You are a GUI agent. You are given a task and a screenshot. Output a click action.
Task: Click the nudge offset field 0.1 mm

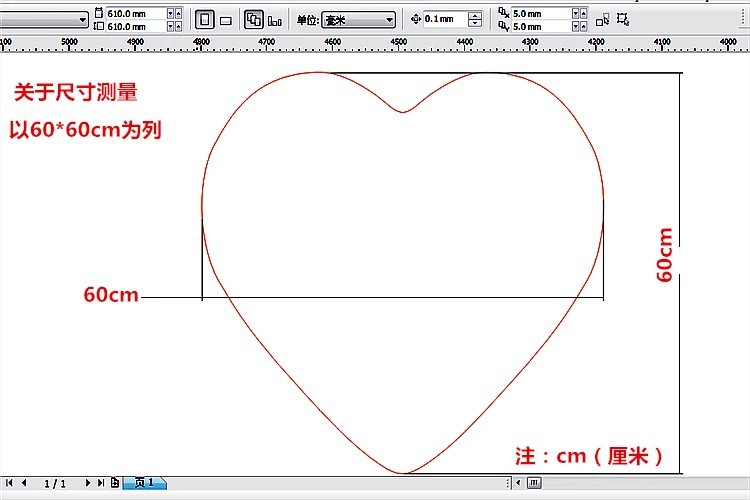point(445,19)
